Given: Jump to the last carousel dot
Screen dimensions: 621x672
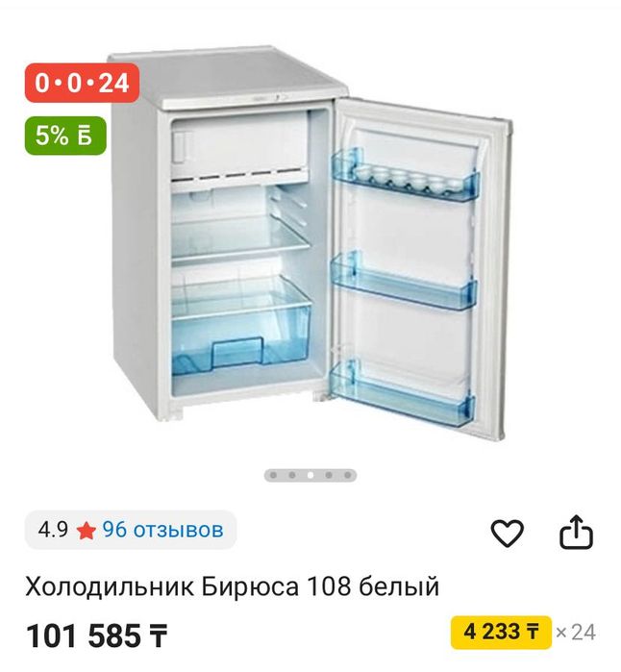Looking at the screenshot, I should (x=348, y=475).
